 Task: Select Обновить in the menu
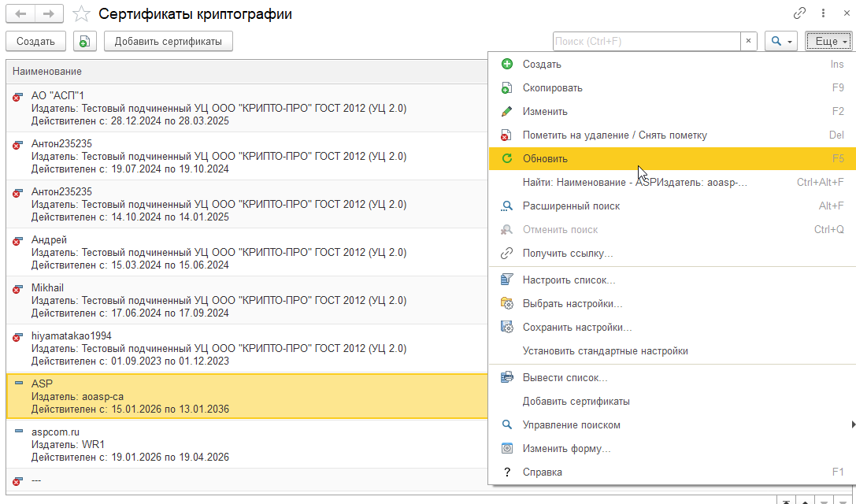point(545,158)
